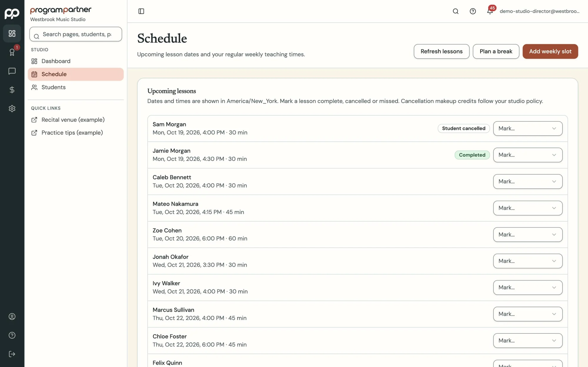The height and width of the screenshot is (367, 588).
Task: Click 'Tue, Oct 20, 2026, 6:00 PM · 60 min'
Action: (x=200, y=238)
